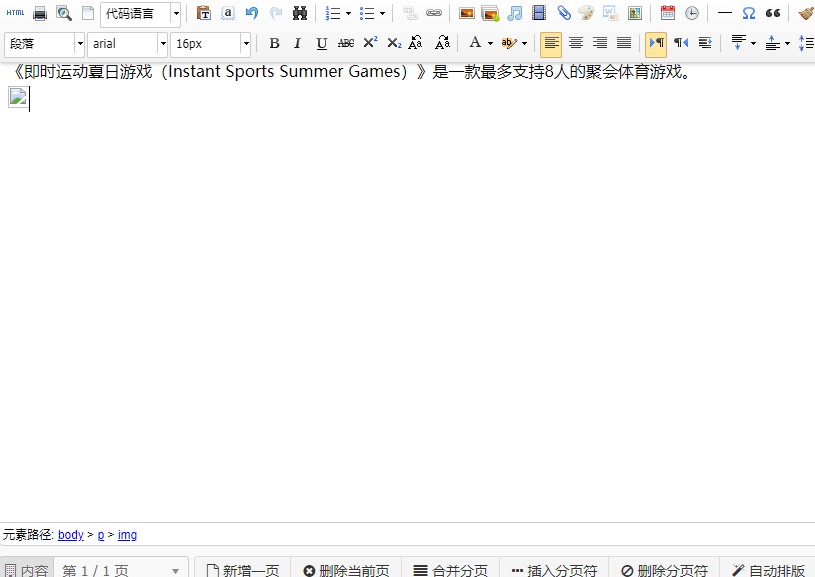Screen dimensions: 815x577
Task: Select p in element path
Action: (x=101, y=535)
